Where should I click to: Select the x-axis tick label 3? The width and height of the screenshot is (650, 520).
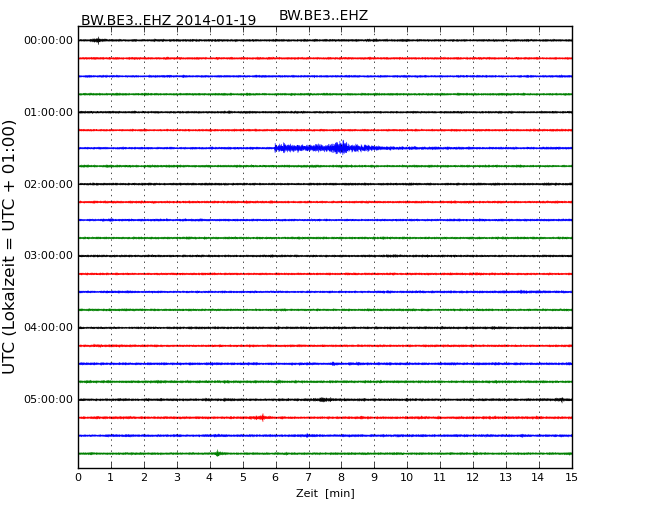pyautogui.click(x=177, y=477)
